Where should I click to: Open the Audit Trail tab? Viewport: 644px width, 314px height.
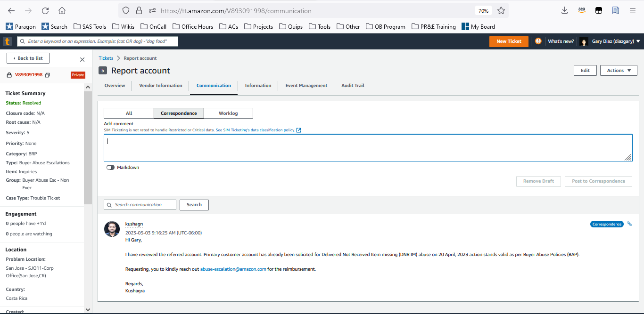[353, 86]
